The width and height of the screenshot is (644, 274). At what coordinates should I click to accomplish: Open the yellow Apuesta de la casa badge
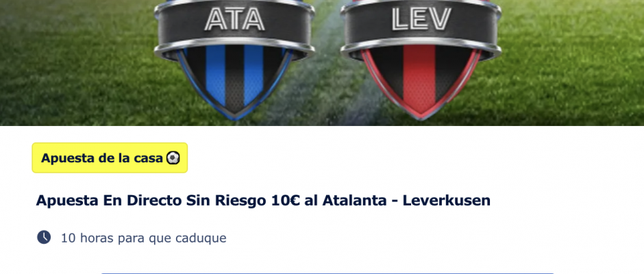[110, 158]
